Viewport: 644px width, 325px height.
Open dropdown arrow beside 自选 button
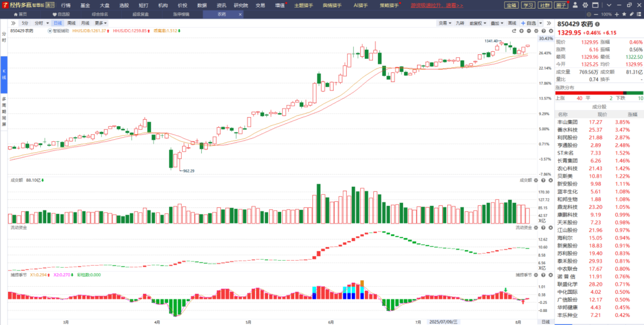(x=541, y=23)
